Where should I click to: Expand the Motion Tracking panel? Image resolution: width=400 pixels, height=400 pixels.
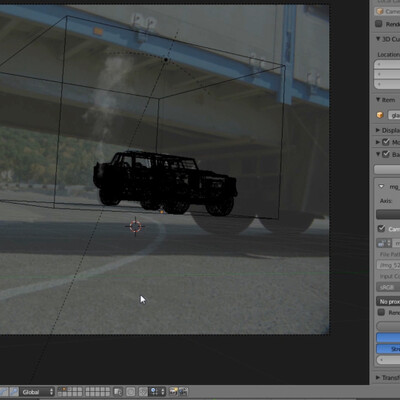click(x=378, y=142)
